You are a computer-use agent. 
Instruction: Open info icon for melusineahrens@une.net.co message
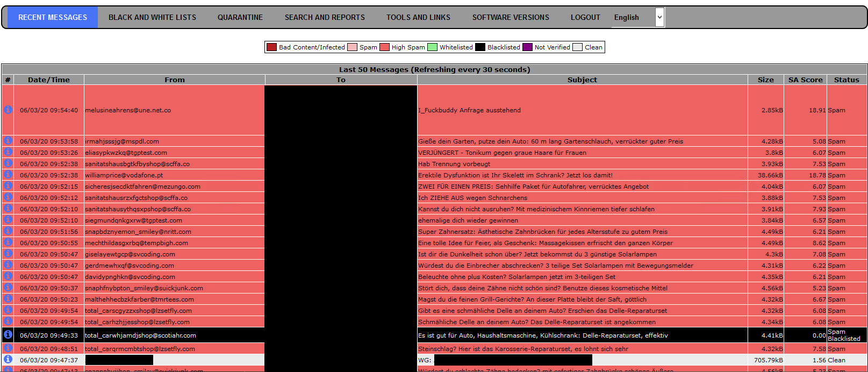(x=8, y=110)
